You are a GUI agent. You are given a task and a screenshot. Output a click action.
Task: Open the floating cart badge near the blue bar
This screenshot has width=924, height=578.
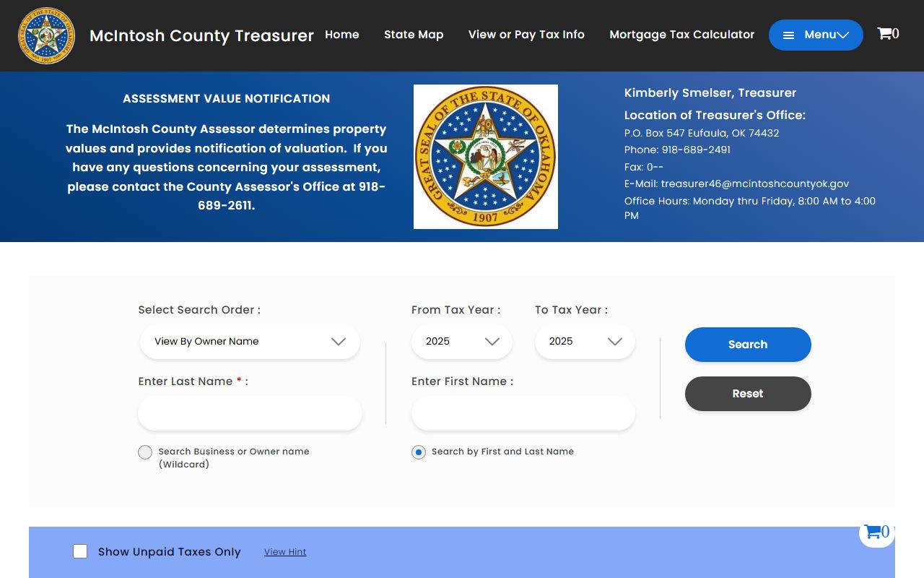(877, 532)
